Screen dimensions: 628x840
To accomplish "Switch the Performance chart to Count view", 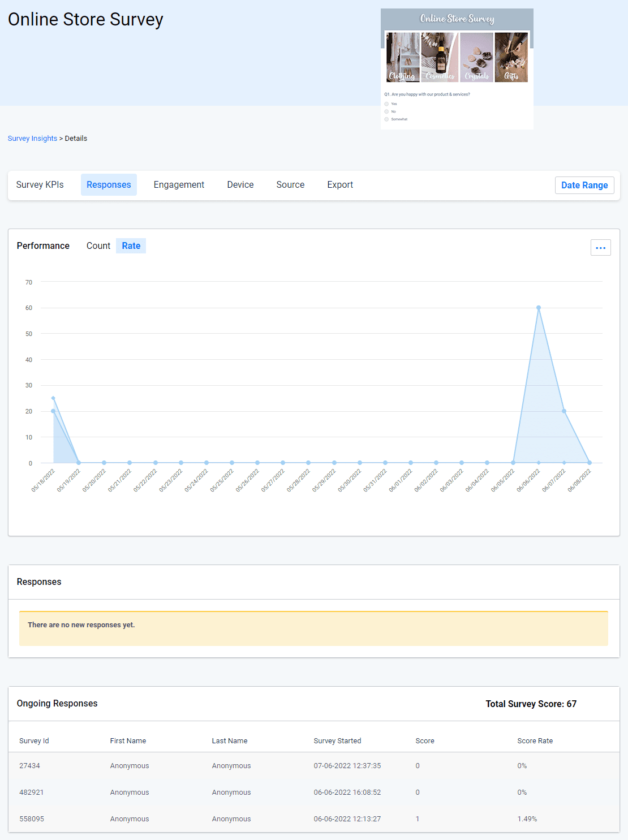I will pyautogui.click(x=98, y=245).
